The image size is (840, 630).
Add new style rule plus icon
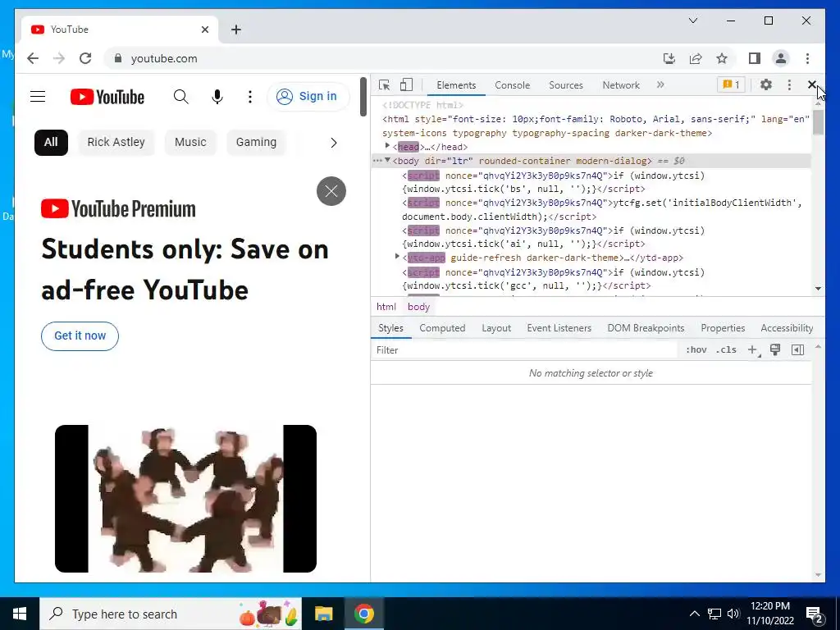coord(753,349)
